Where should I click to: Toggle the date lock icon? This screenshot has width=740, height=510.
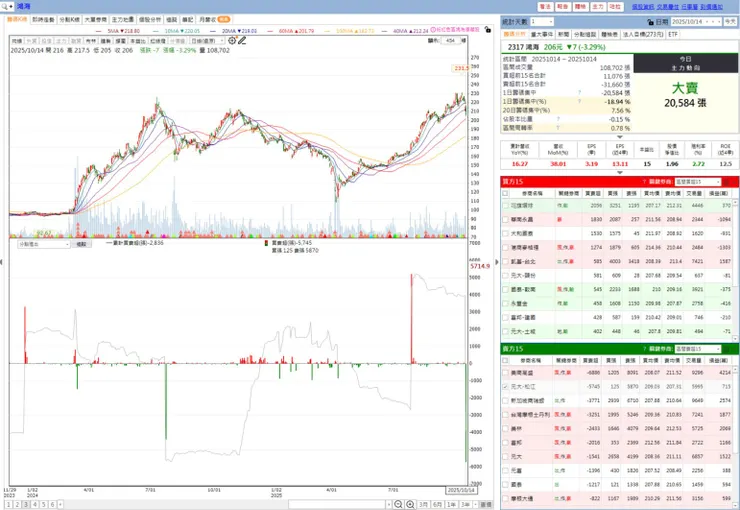pos(651,22)
